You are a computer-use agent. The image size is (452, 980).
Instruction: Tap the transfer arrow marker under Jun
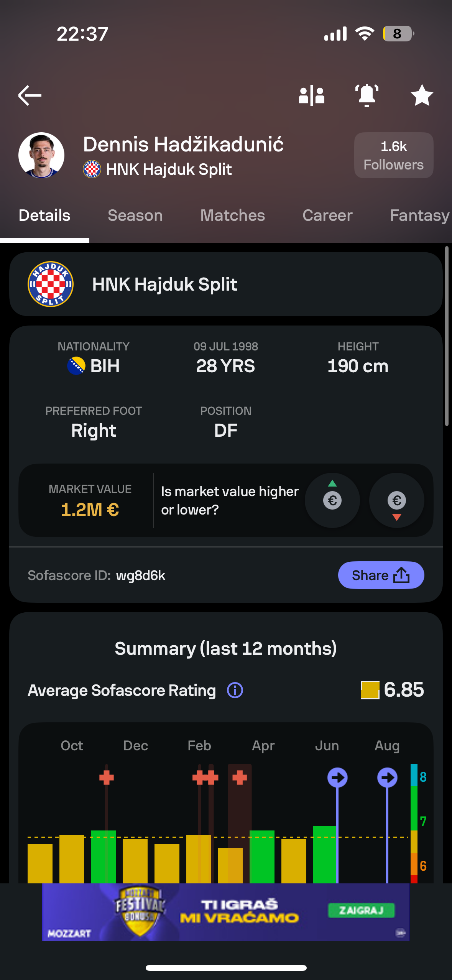[337, 778]
